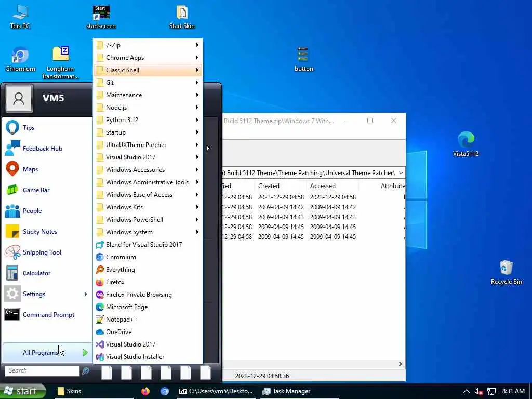
Task: Click the start menu Search box
Action: (42, 370)
